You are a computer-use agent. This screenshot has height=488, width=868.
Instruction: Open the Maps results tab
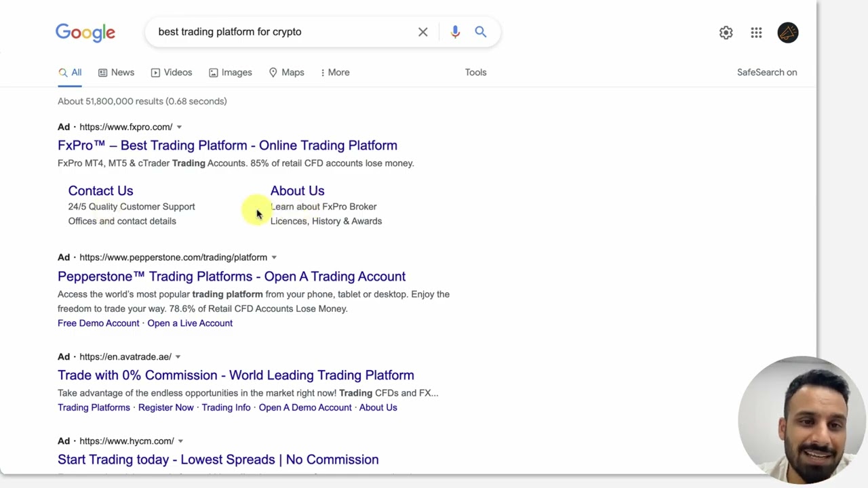(286, 73)
